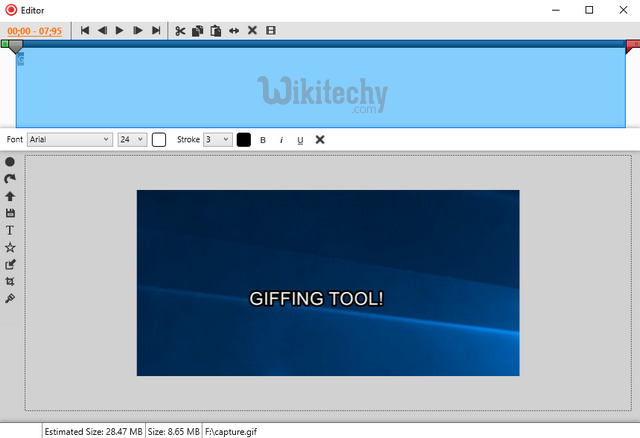Click the gray playhead on timeline
This screenshot has height=438, width=640.
(16, 47)
